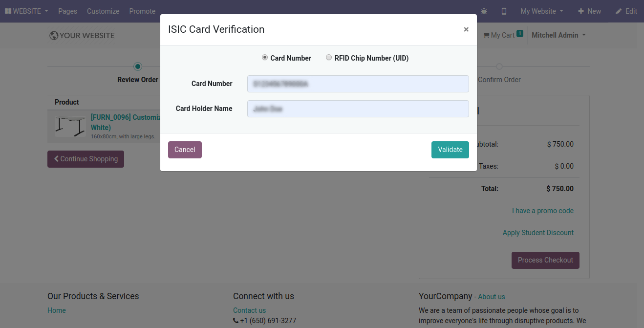Click Continue Shopping button

tap(86, 159)
